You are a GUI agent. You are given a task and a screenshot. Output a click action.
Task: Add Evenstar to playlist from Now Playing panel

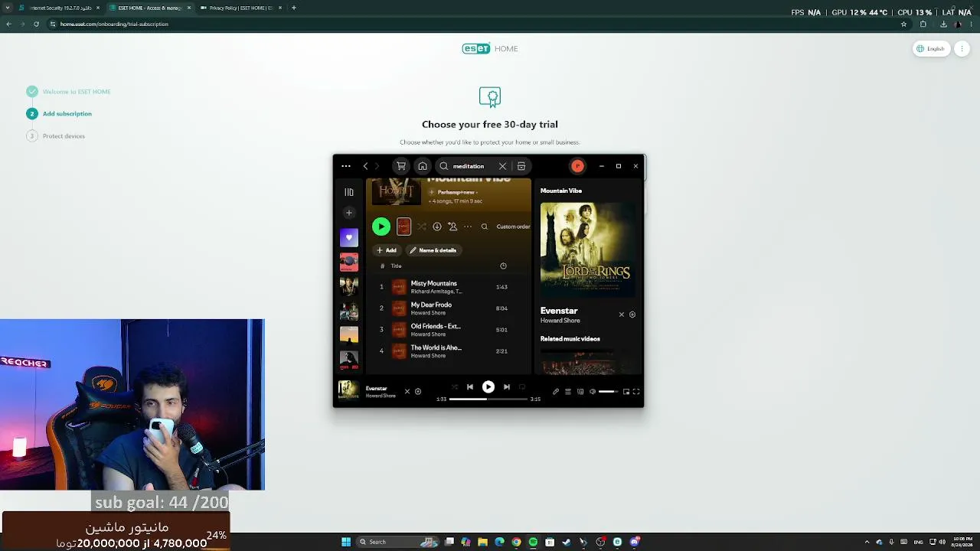point(632,315)
